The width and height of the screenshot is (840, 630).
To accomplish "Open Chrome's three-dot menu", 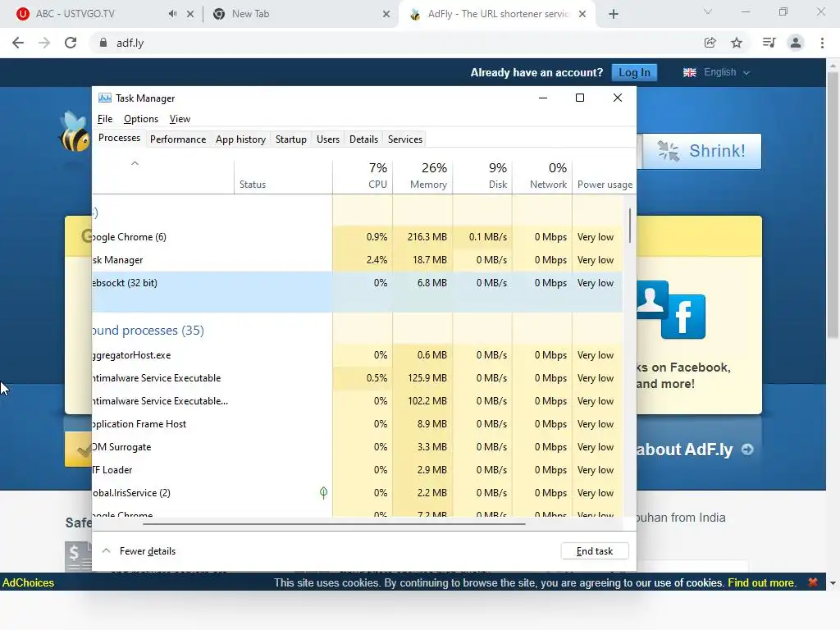I will 822,43.
